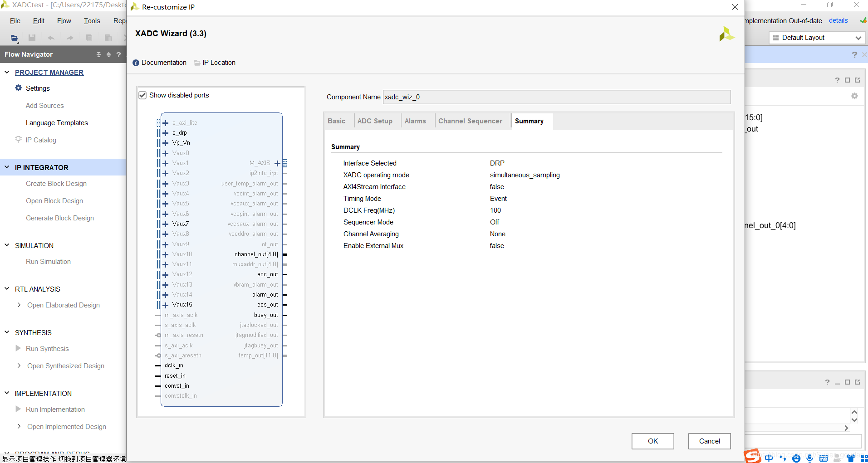Click the paste toolbar icon
Image resolution: width=868 pixels, height=463 pixels.
108,38
